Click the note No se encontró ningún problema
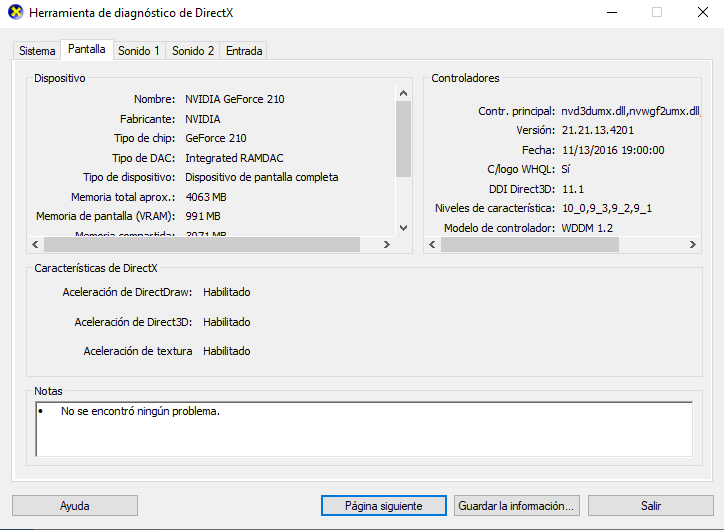 (140, 411)
